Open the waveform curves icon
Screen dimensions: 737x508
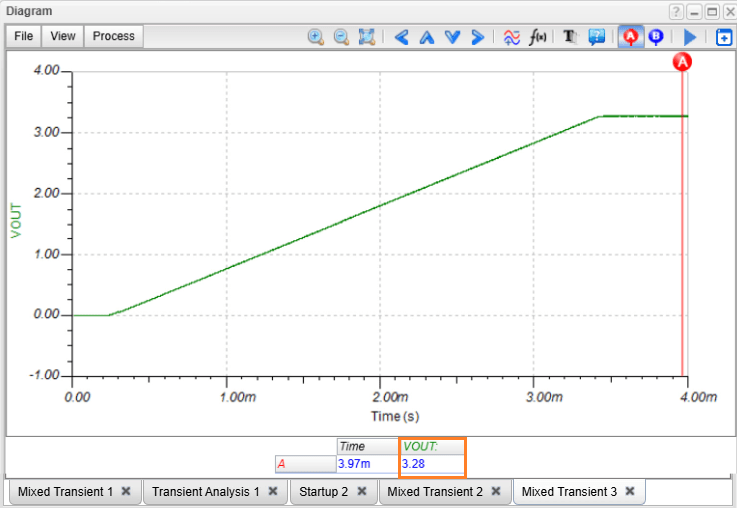[511, 36]
